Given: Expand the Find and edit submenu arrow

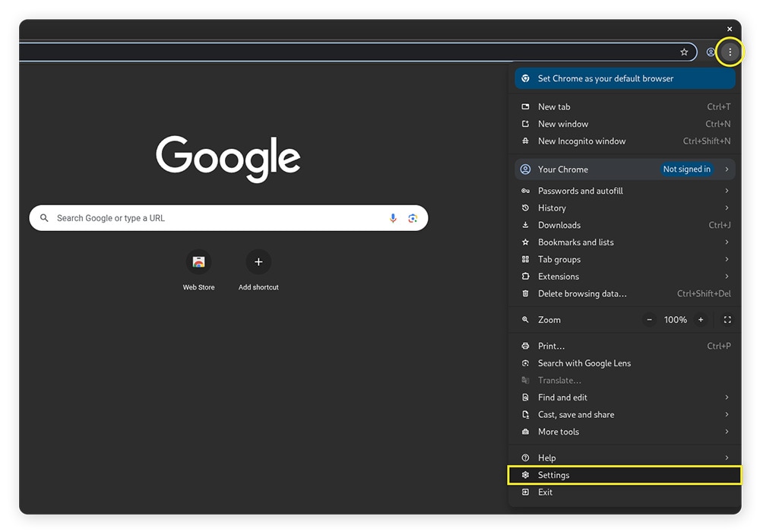Looking at the screenshot, I should (727, 397).
